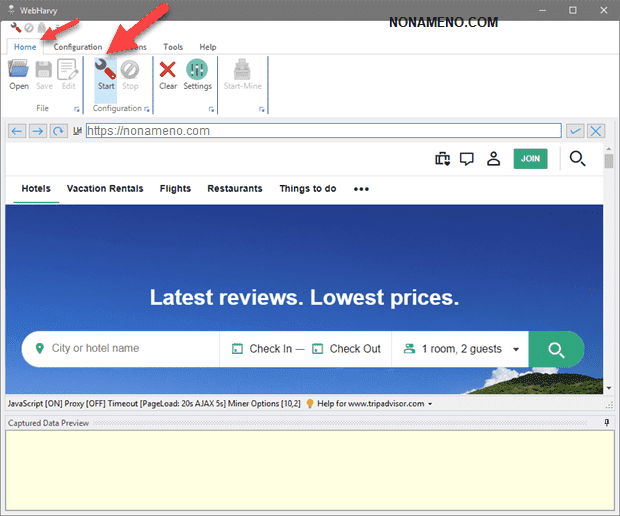Go forward with the browser forward arrow
The image size is (620, 516).
[38, 131]
